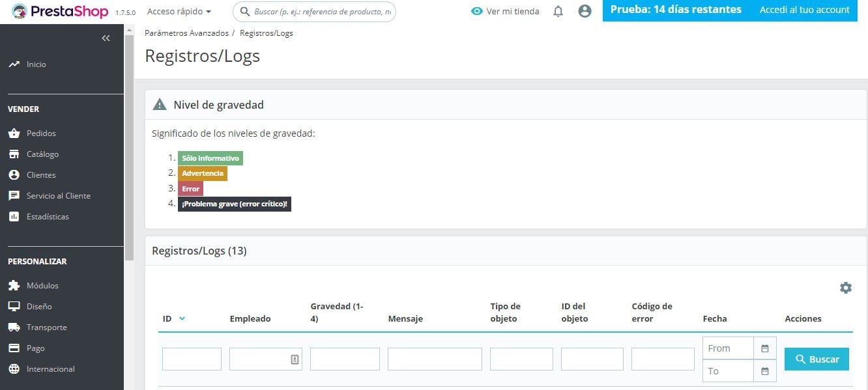Open the From date calendar picker
The width and height of the screenshot is (868, 390).
[x=766, y=348]
